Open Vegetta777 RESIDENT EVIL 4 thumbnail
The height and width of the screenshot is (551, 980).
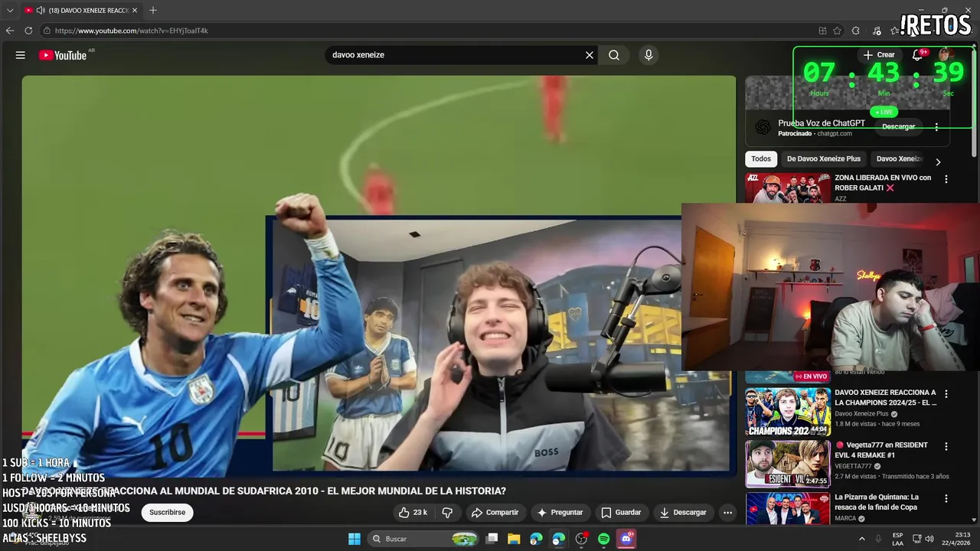click(788, 464)
